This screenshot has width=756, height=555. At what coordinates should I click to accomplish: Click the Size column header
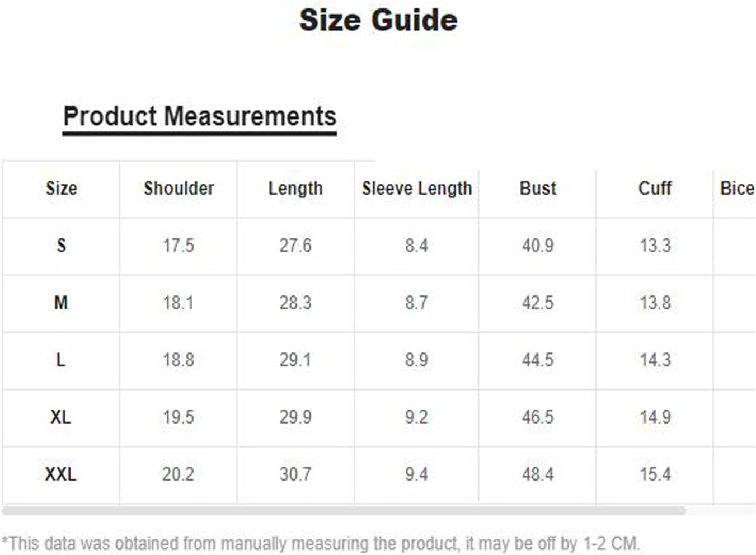point(61,189)
